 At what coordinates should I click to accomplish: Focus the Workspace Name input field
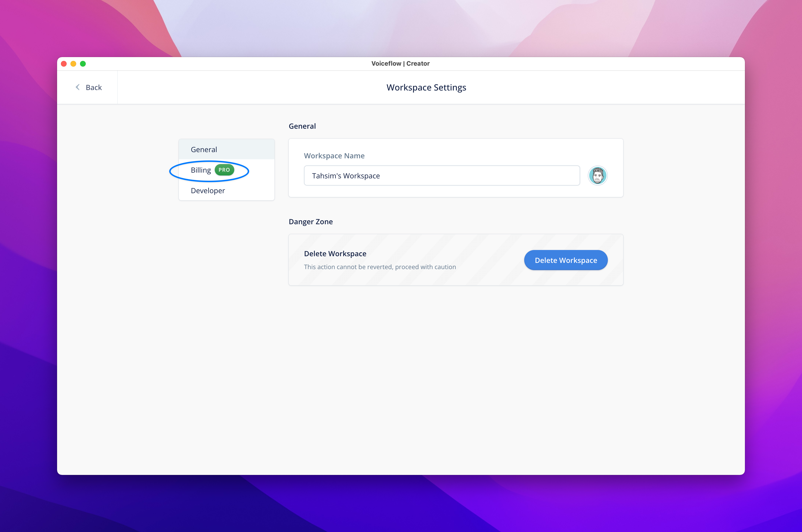(x=442, y=176)
